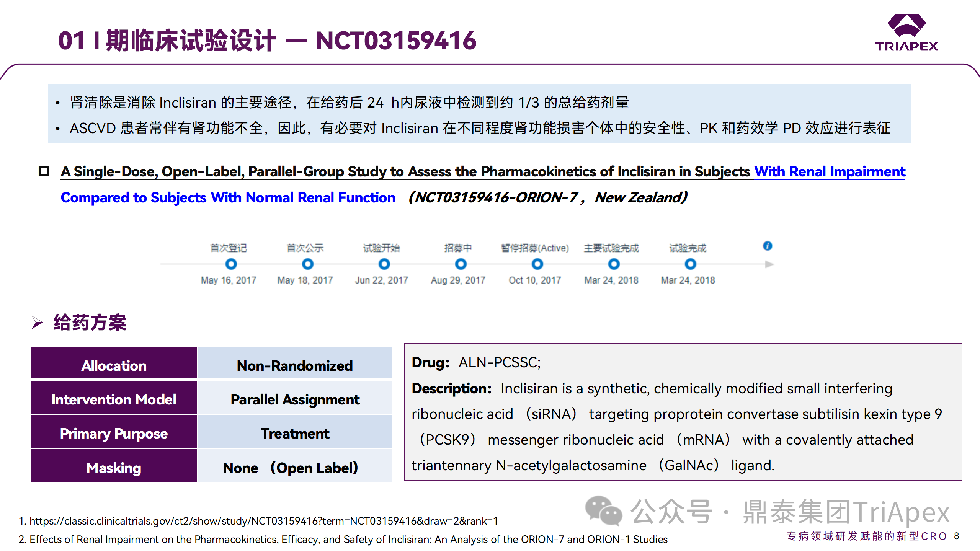The height and width of the screenshot is (551, 980).
Task: Click the square bullet before study title
Action: (x=44, y=171)
